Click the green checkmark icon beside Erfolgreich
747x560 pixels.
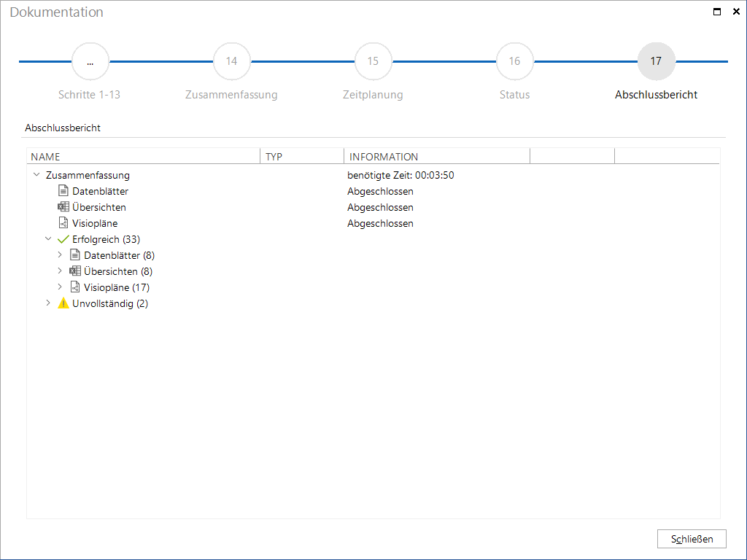click(63, 239)
